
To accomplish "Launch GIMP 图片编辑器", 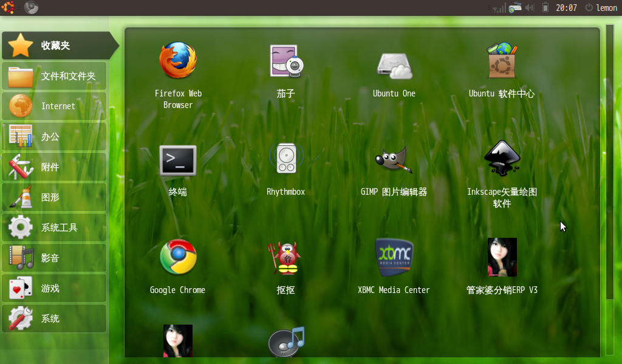I will [394, 160].
